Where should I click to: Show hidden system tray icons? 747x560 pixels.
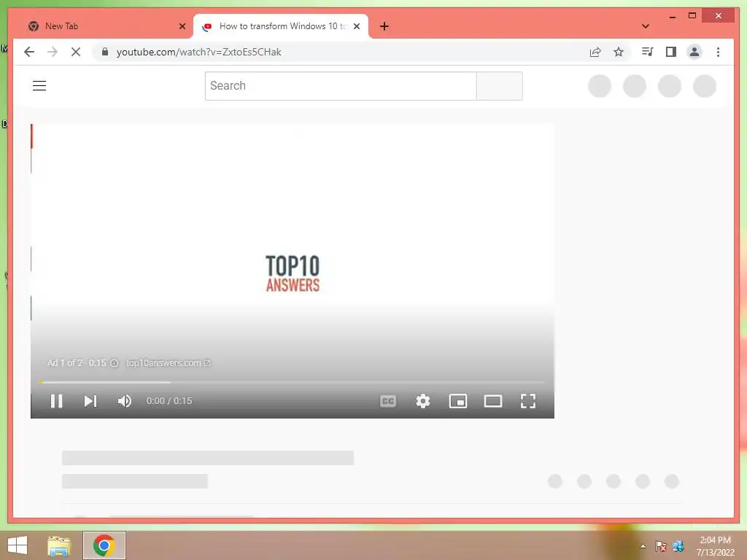[643, 546]
